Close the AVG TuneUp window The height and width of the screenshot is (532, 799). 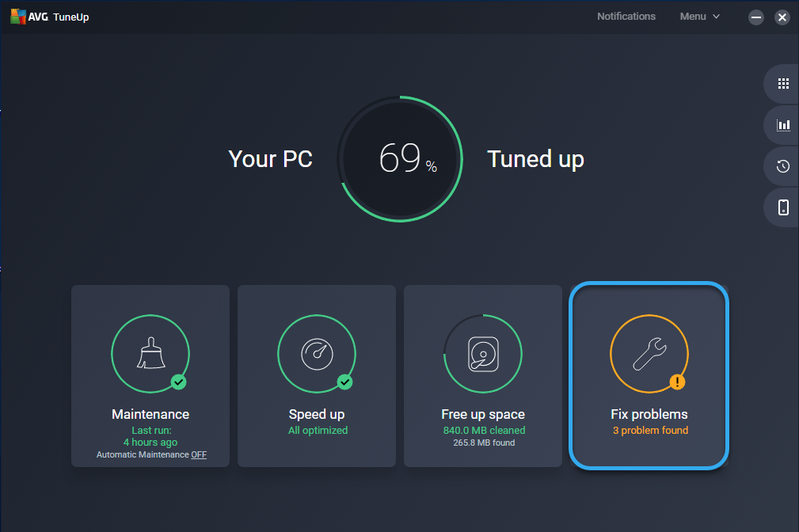(782, 17)
